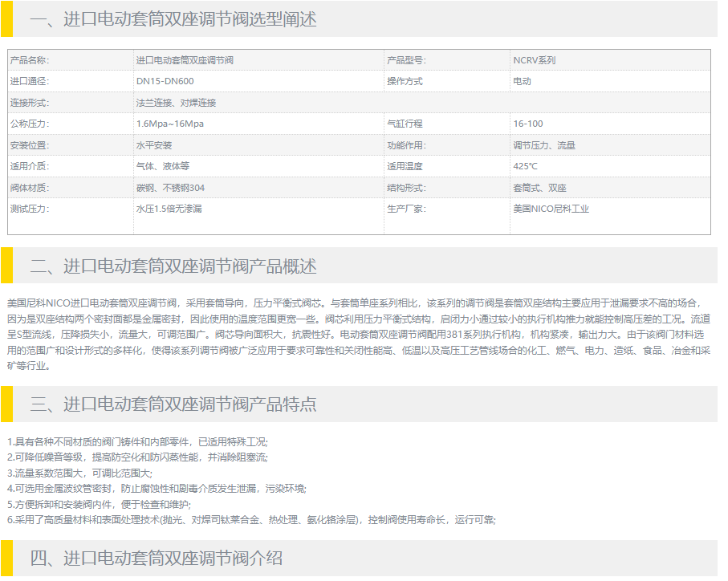
Task: Click the 法兰连接、对焊连接 connection cell
Action: 176,103
